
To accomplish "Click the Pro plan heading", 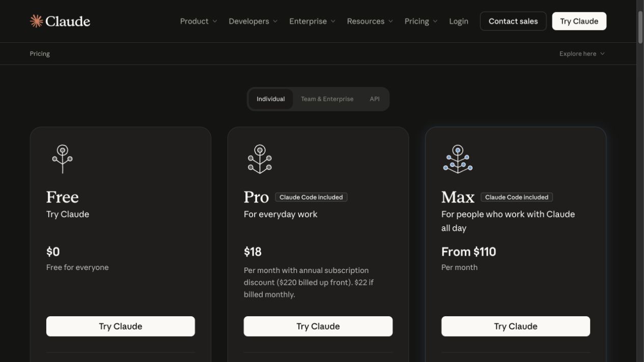I will [x=256, y=197].
